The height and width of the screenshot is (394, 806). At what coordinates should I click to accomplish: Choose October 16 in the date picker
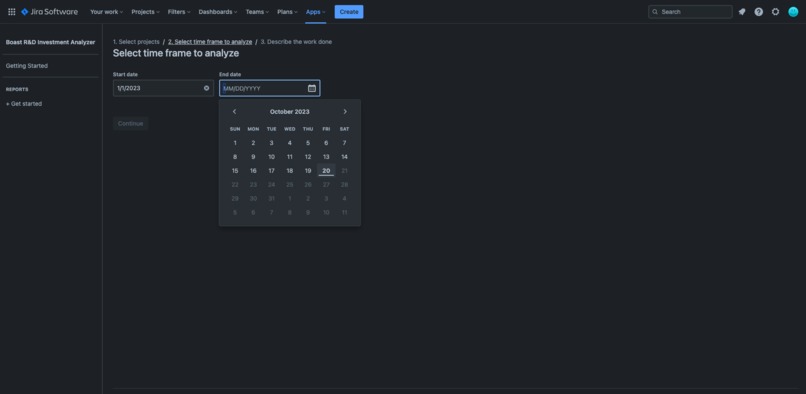click(x=253, y=171)
